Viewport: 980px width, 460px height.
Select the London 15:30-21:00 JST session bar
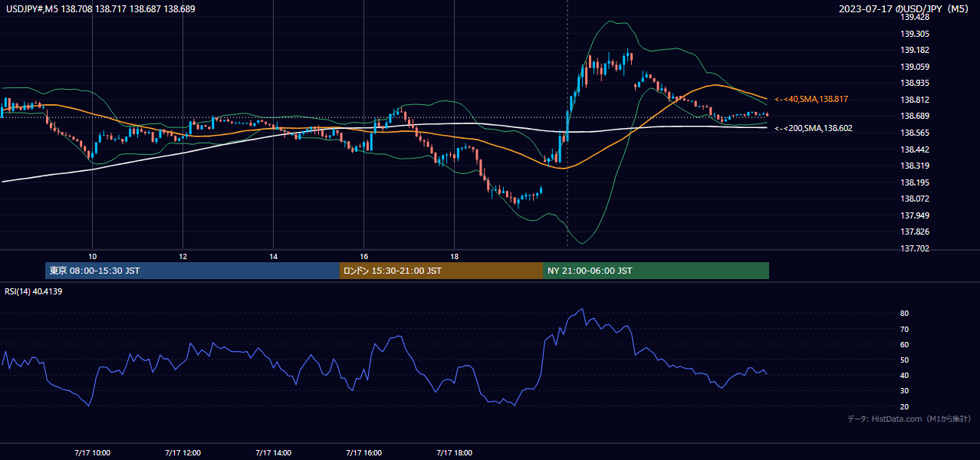coord(441,271)
